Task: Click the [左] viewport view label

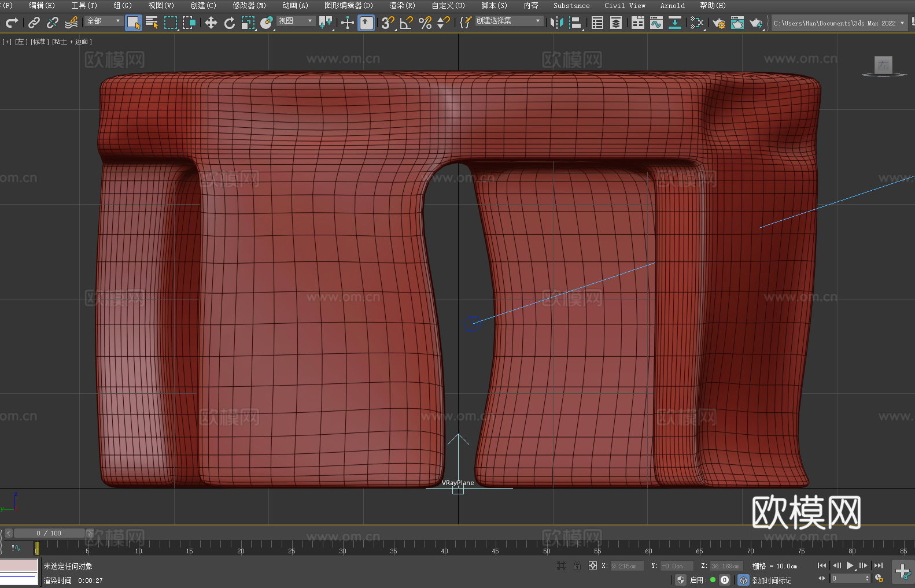Action: pyautogui.click(x=20, y=42)
